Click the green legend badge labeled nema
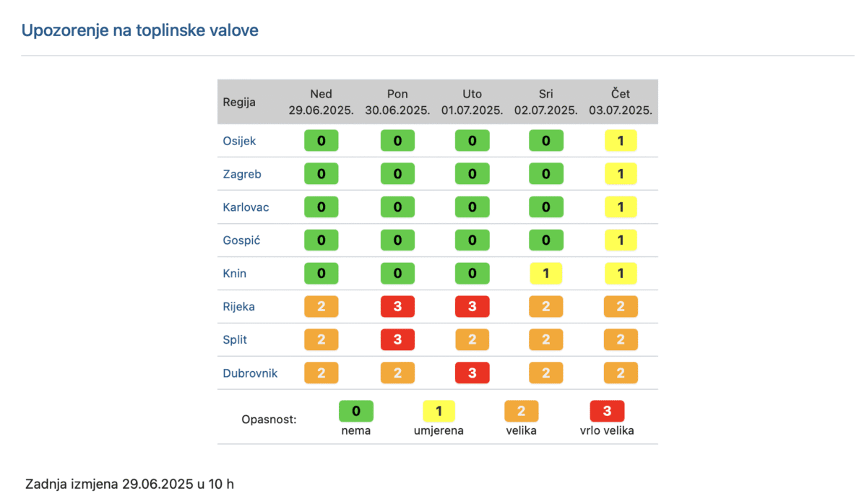The width and height of the screenshot is (867, 504). click(x=356, y=412)
